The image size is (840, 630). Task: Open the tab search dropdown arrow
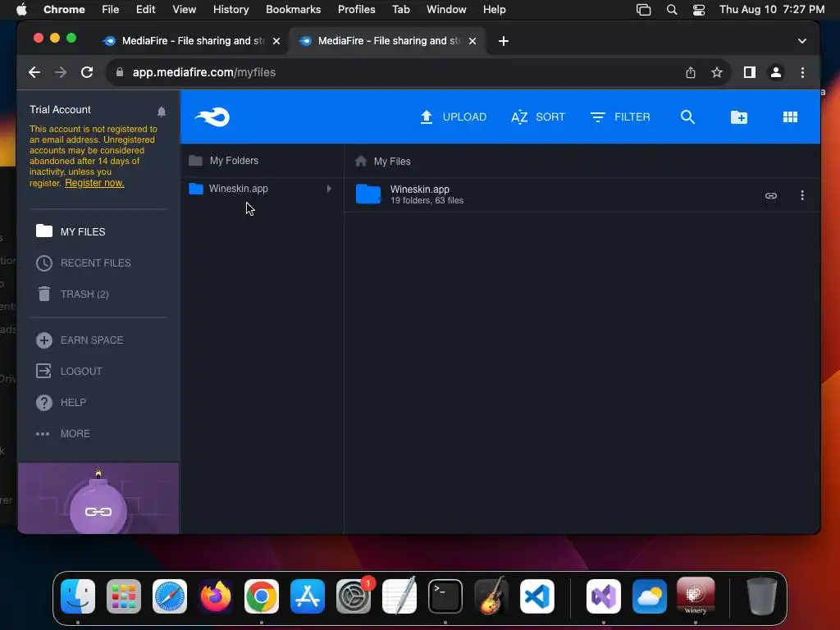point(802,41)
